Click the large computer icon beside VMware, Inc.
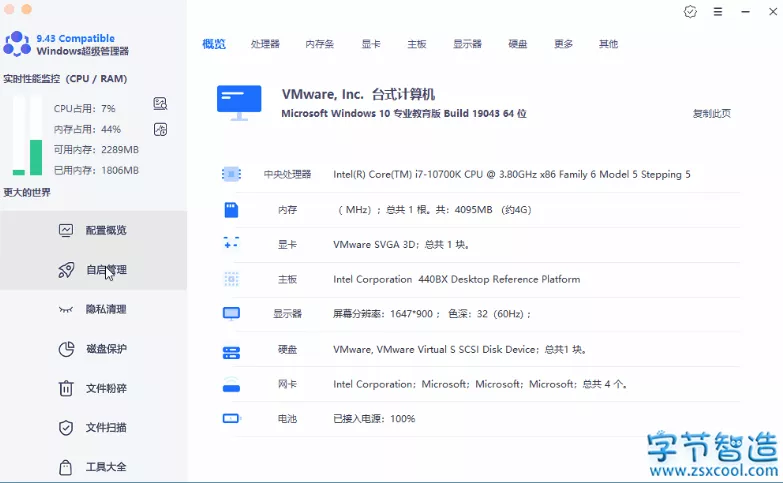 [x=239, y=102]
